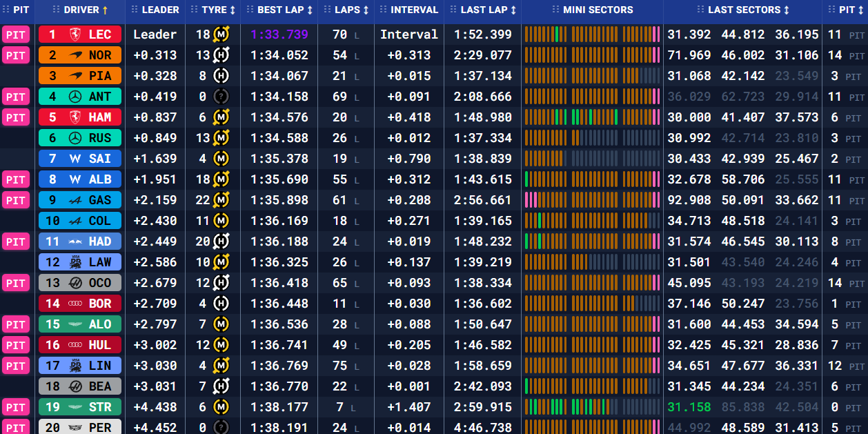Open driver 7 SAI's Williams tag
868x434 pixels.
80,159
